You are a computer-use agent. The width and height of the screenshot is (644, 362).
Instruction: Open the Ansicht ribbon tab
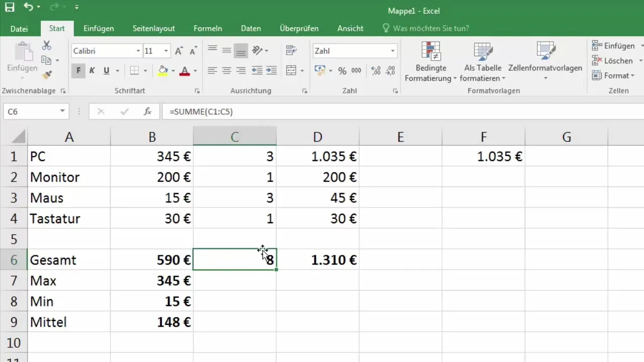[350, 29]
